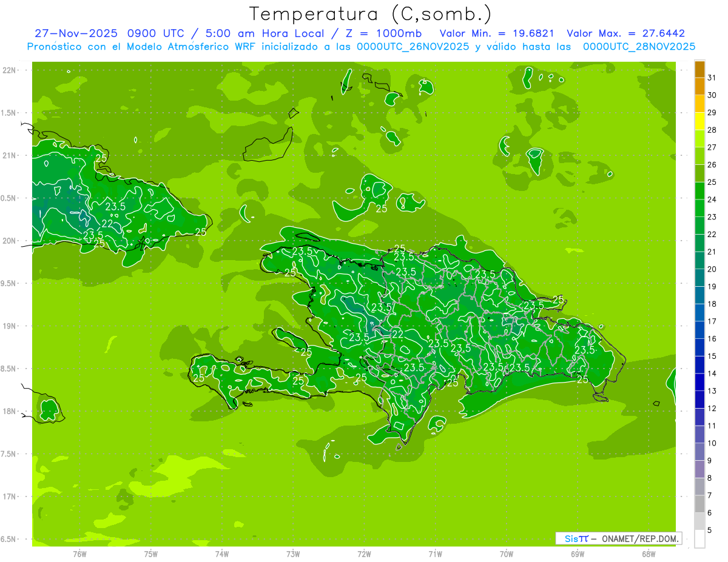This screenshot has height=562, width=728.
Task: Click the 15 label on the color scale
Action: pyautogui.click(x=712, y=356)
